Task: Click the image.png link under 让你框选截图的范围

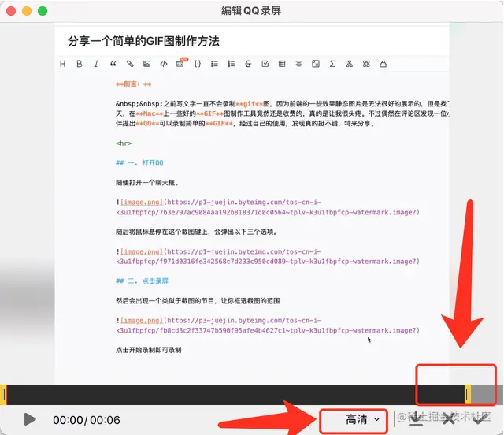Action: point(142,321)
